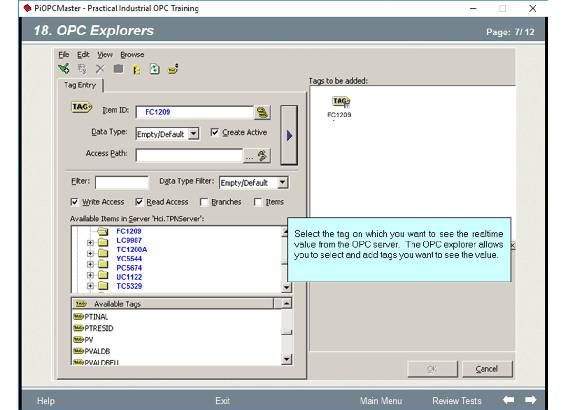Open the Data Type Filter dropdown
Viewport: 580px width, 410px height.
coord(283,182)
